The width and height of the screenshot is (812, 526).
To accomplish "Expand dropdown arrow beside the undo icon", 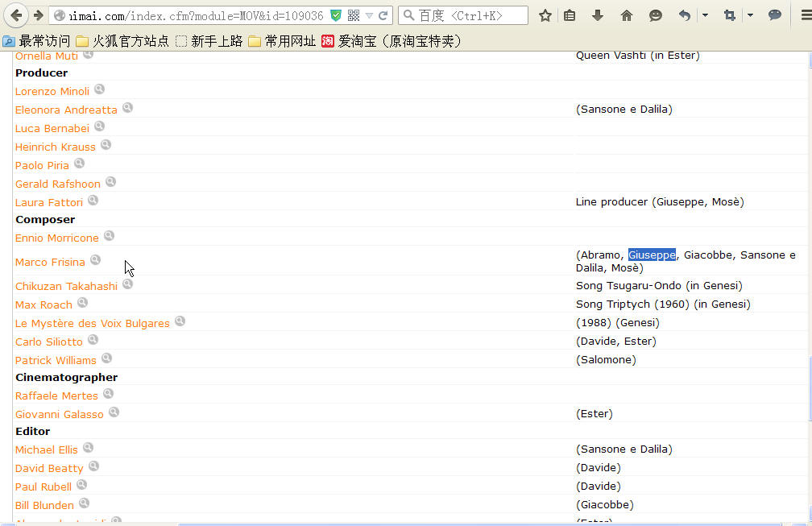I will [705, 15].
